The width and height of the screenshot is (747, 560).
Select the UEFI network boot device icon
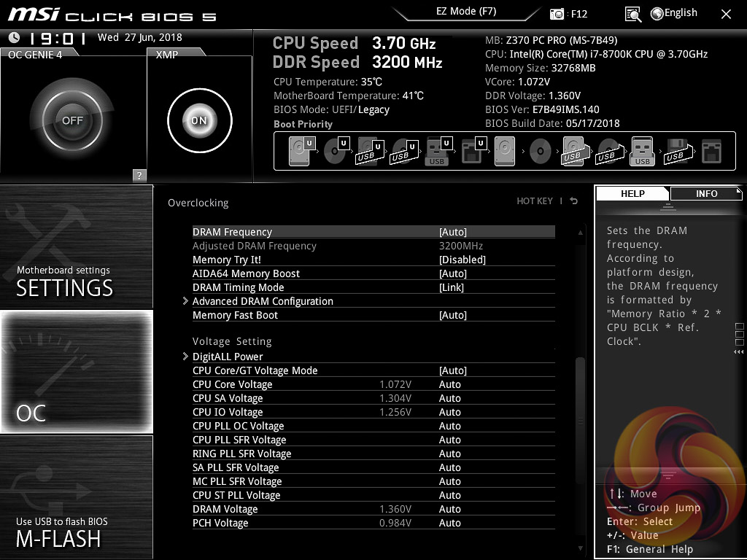[473, 151]
